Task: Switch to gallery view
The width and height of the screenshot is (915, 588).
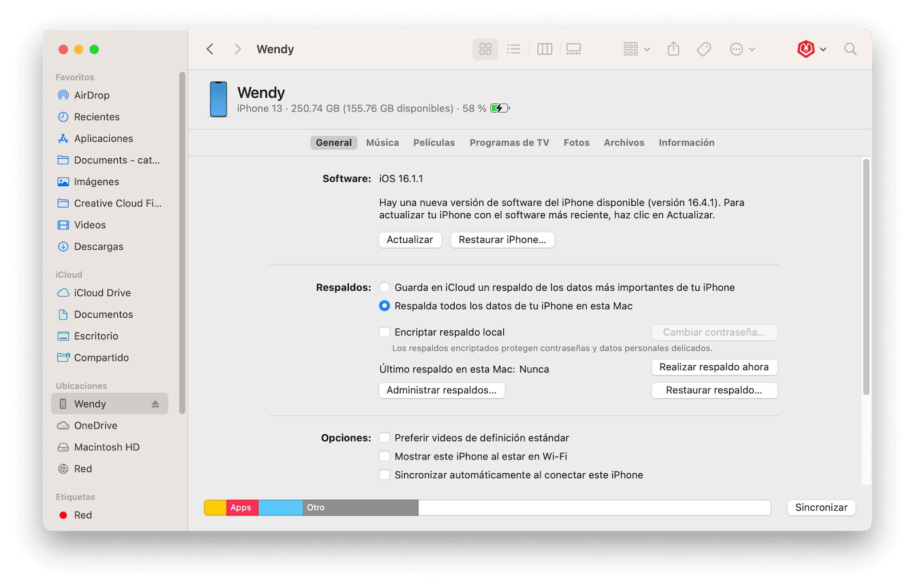Action: [x=574, y=49]
